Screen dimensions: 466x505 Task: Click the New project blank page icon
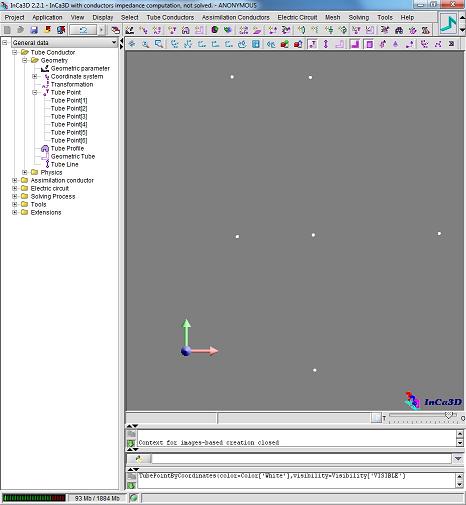(x=7, y=30)
